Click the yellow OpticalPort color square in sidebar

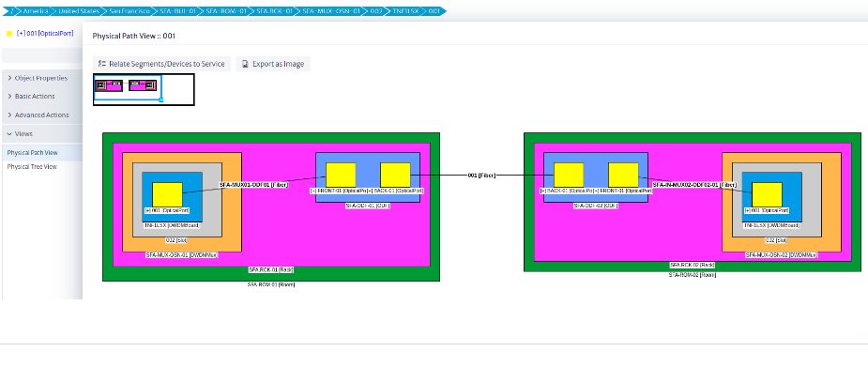coord(8,33)
